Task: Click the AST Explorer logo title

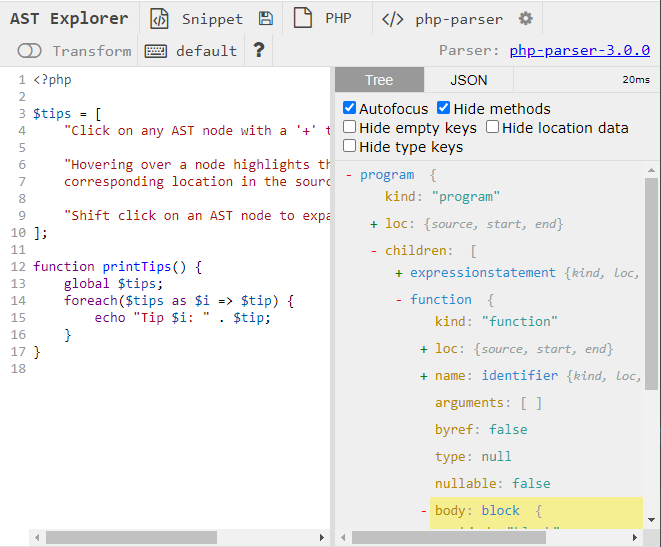Action: tap(69, 19)
